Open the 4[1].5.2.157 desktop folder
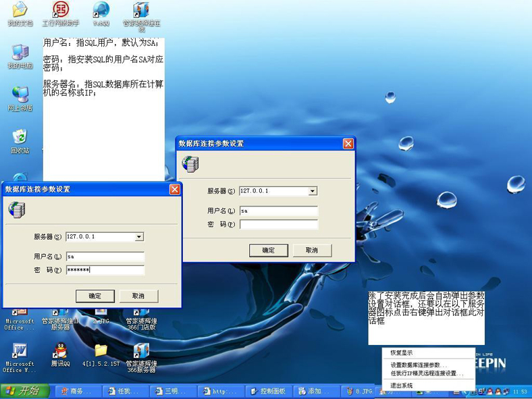Viewport: 532px width, 399px height. click(101, 354)
